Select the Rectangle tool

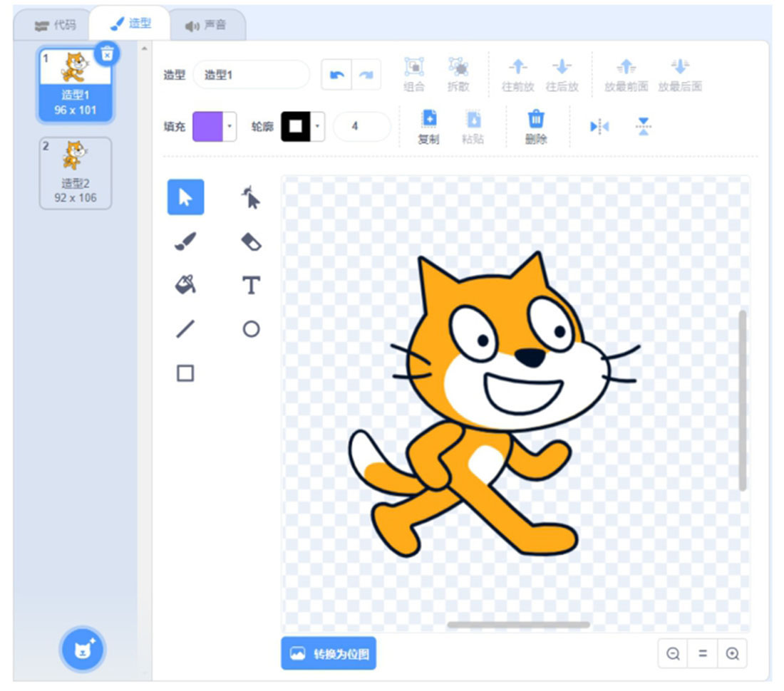pos(185,373)
